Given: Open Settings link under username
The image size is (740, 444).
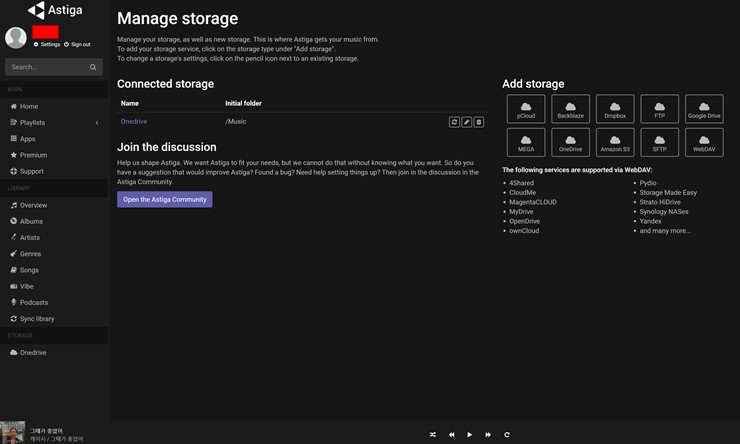Looking at the screenshot, I should (x=47, y=44).
